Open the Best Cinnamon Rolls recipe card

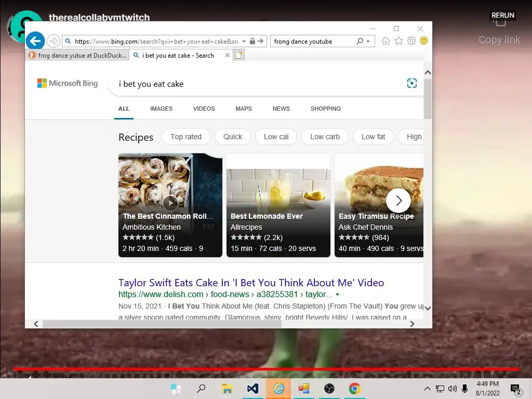(x=170, y=205)
